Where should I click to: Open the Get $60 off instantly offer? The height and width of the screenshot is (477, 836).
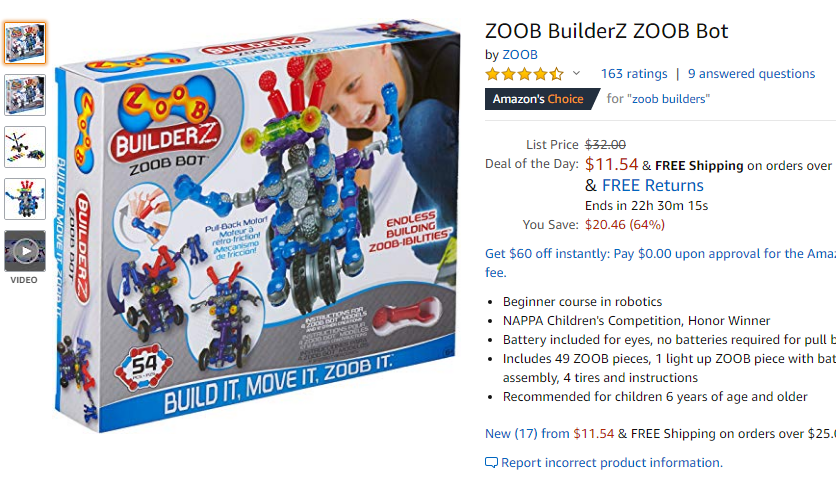click(x=660, y=263)
